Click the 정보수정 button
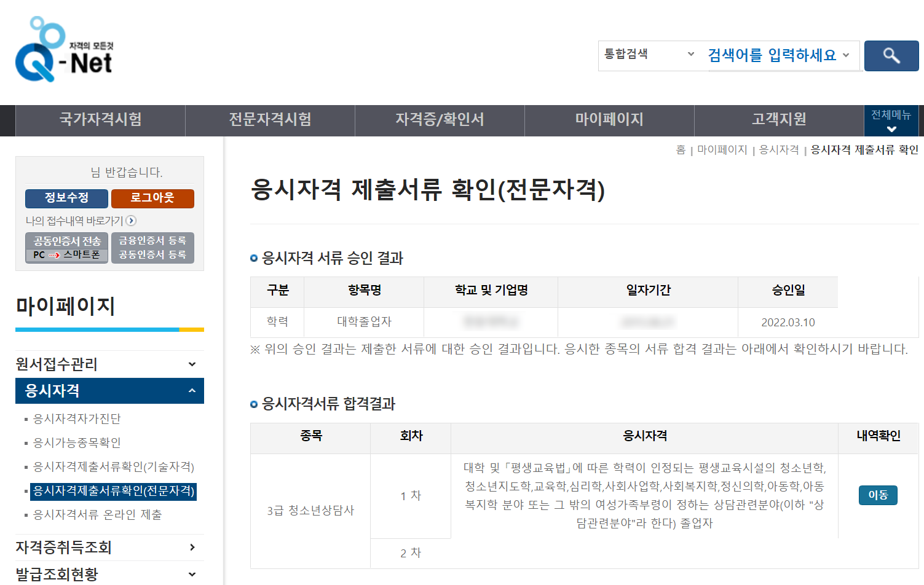Screen dimensions: 924x585 tap(66, 198)
